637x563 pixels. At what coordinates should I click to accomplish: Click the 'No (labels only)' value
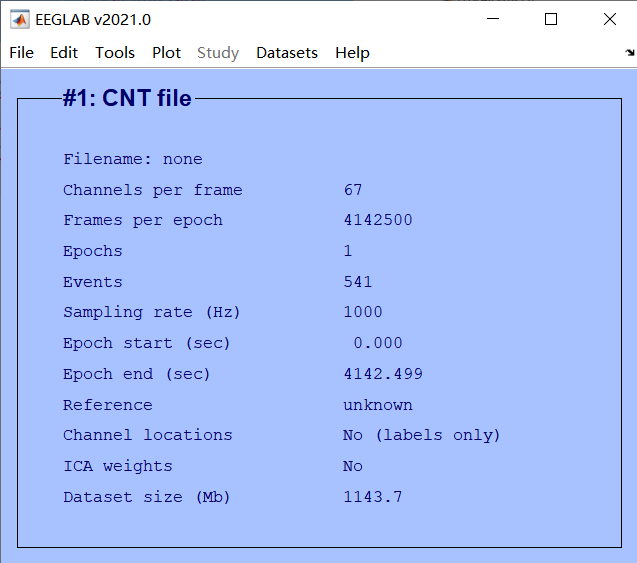421,435
